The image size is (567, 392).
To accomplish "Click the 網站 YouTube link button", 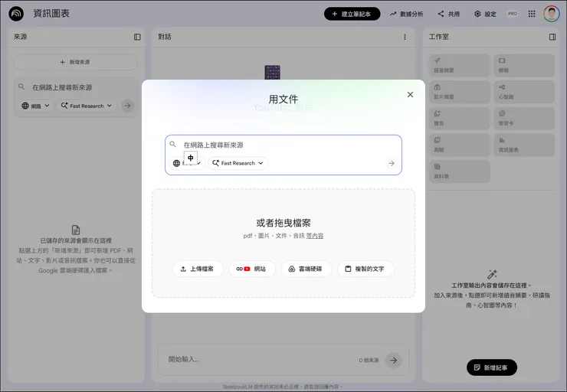I will point(252,269).
